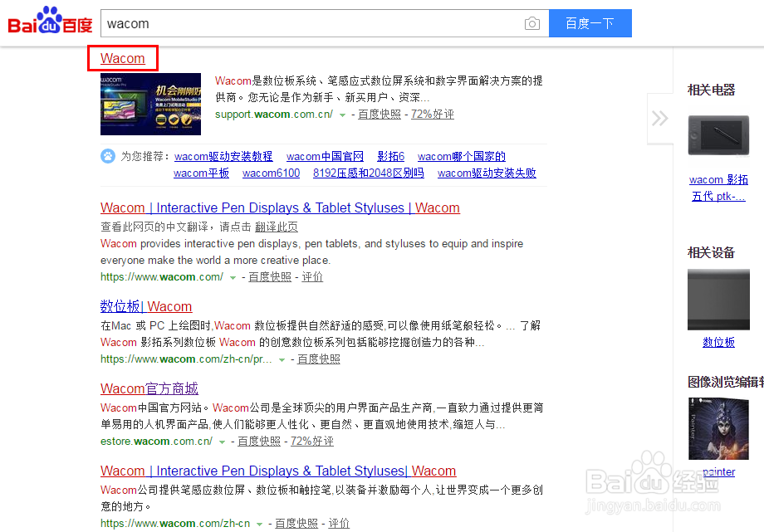Open 百度快照 for support.wacom.com.cn result

pos(380,115)
